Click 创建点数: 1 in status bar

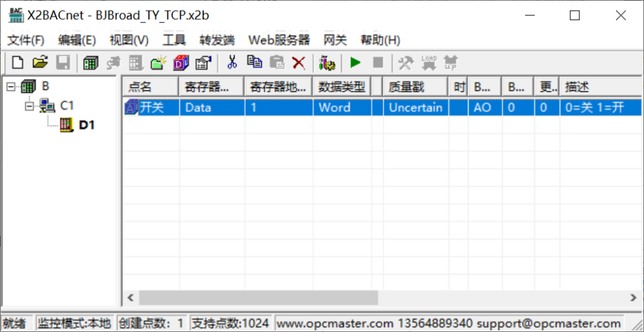(x=152, y=323)
